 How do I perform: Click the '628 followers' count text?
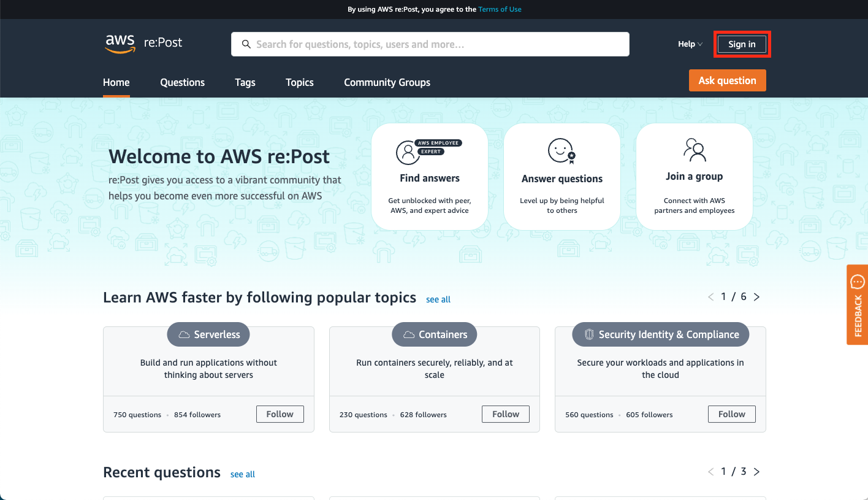coord(424,415)
